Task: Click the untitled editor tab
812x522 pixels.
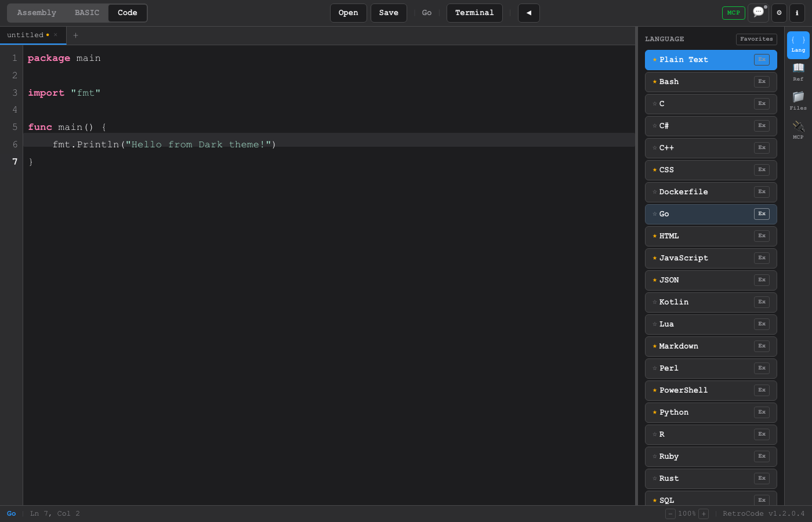Action: (x=26, y=35)
